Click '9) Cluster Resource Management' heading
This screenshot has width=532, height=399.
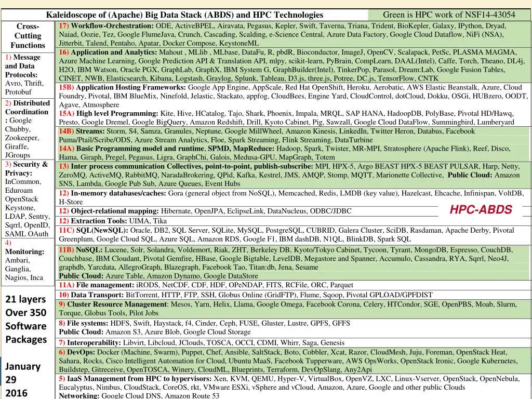coord(113,304)
